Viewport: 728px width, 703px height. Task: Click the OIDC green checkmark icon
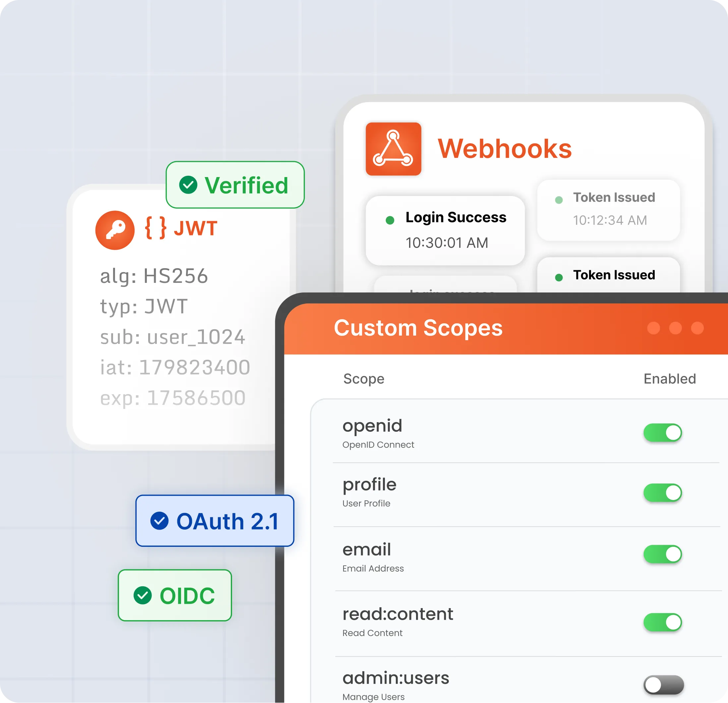point(143,595)
